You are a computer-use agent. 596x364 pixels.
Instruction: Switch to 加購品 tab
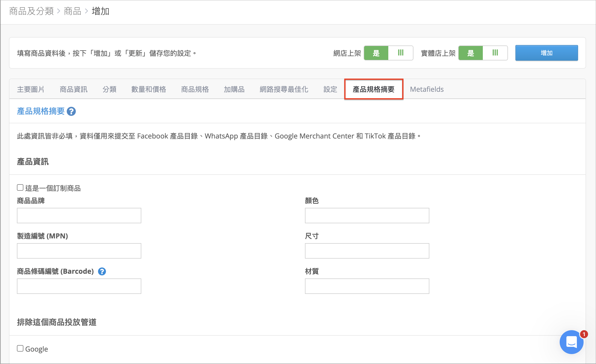coord(234,89)
